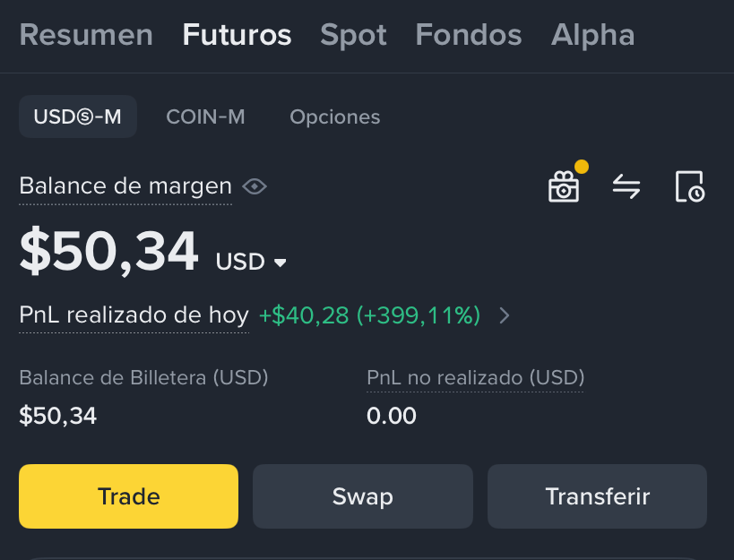Viewport: 734px width, 560px height.
Task: Click the Transferir button
Action: pyautogui.click(x=597, y=495)
